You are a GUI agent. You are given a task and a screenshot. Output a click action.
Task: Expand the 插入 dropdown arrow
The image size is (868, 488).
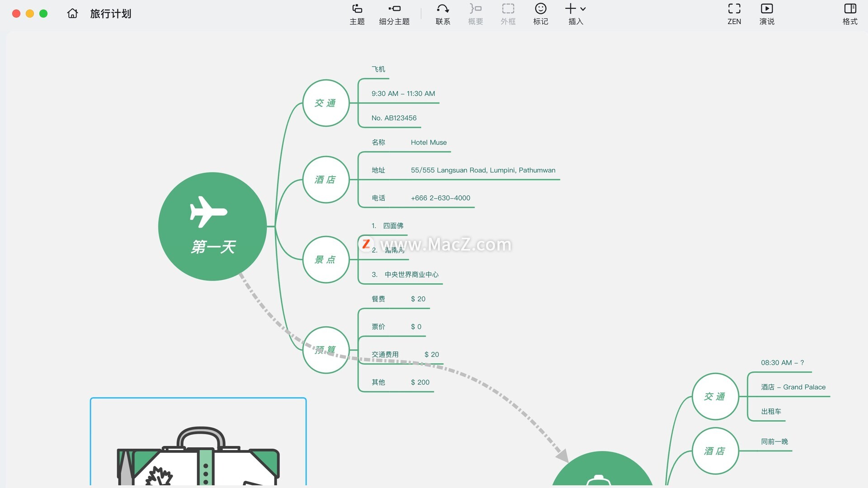583,9
